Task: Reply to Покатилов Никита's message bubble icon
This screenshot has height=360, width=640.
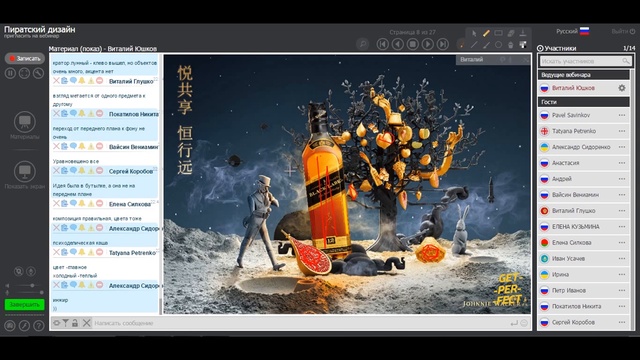Action: tap(73, 113)
